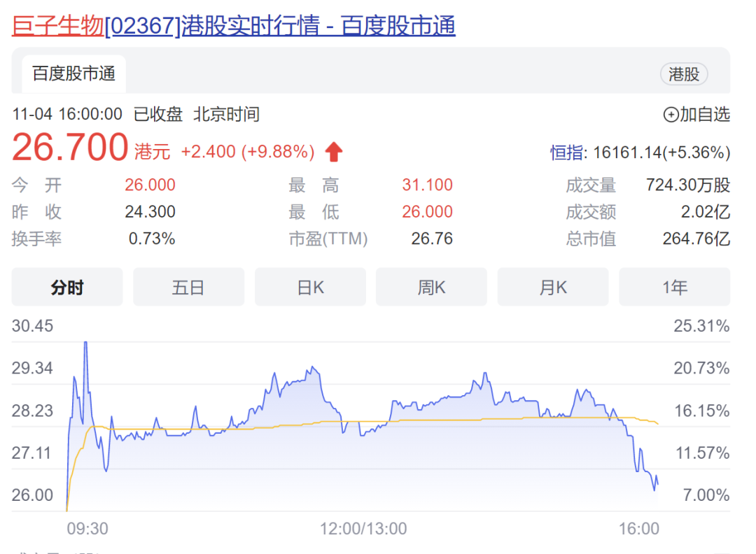Open the 月K monthly chart
The width and height of the screenshot is (756, 554).
pos(553,287)
